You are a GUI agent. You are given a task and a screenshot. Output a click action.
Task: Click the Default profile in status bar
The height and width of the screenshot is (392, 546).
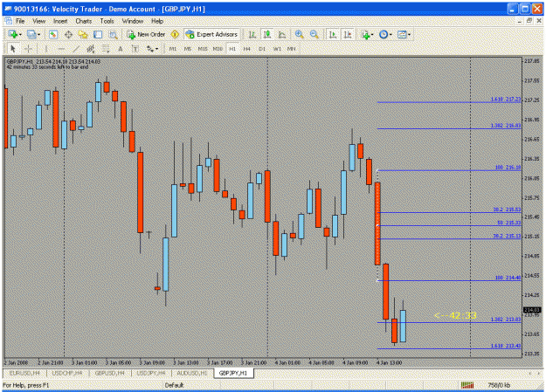pos(174,385)
